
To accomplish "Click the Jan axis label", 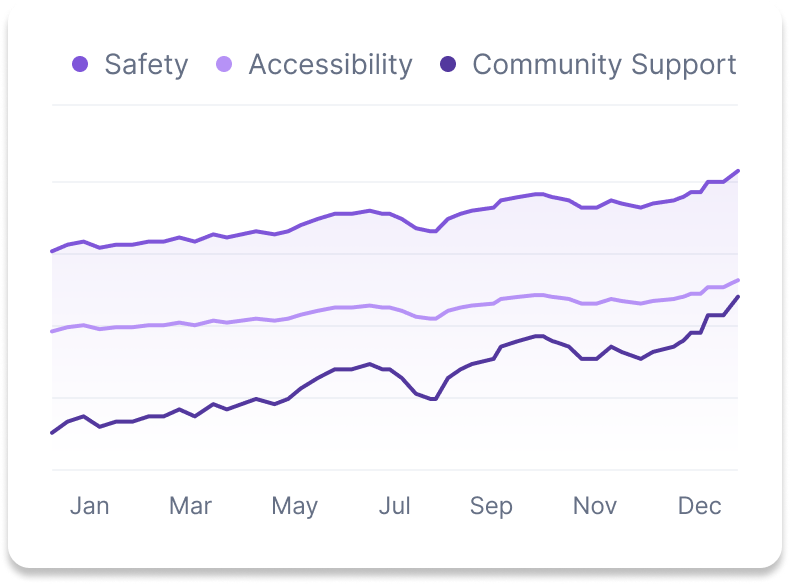I will point(89,506).
